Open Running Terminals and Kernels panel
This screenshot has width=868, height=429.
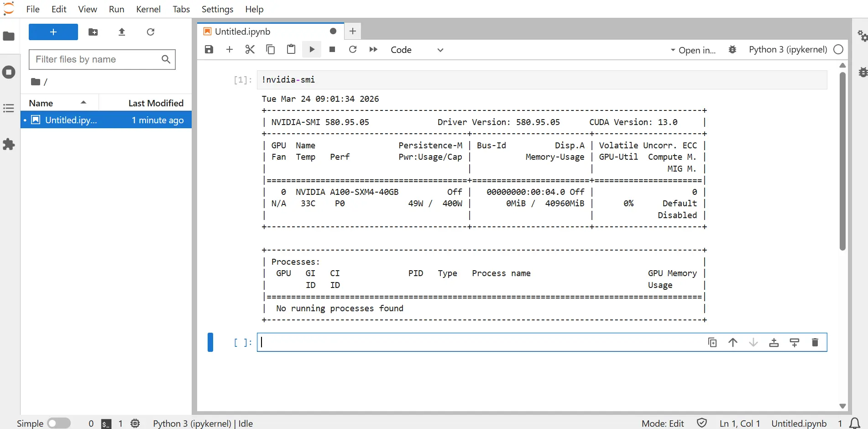tap(9, 72)
